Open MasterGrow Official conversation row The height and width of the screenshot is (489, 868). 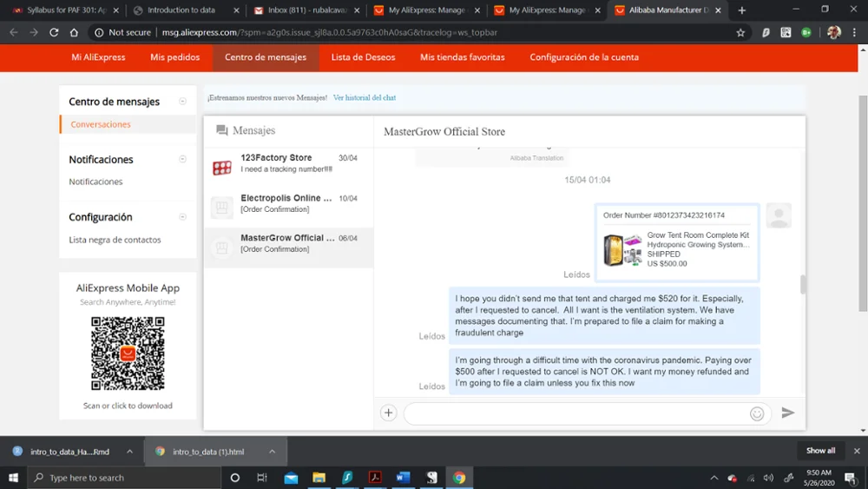[288, 248]
